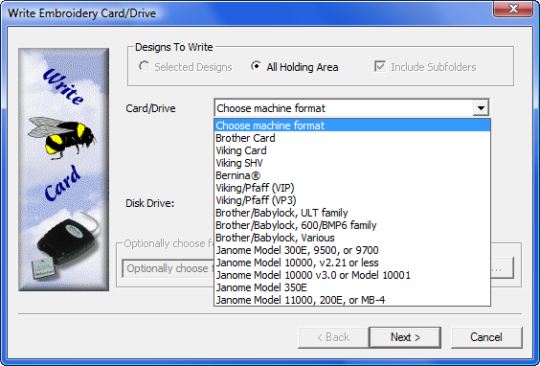
Task: Click the Next > button
Action: pyautogui.click(x=405, y=337)
